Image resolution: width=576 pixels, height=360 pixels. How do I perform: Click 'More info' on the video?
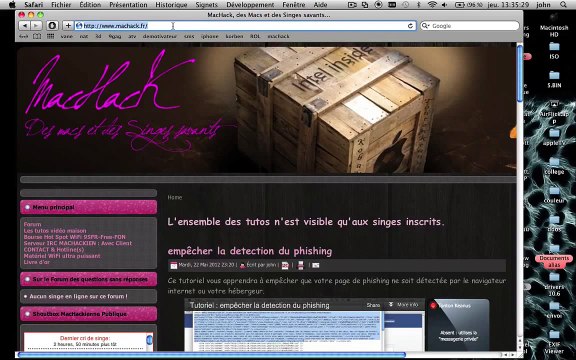click(x=403, y=305)
